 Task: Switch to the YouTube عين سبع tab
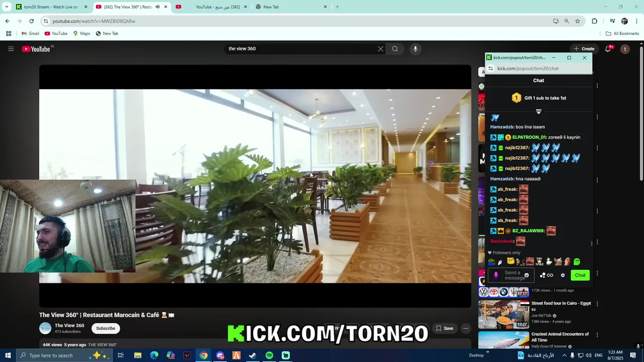(x=211, y=7)
